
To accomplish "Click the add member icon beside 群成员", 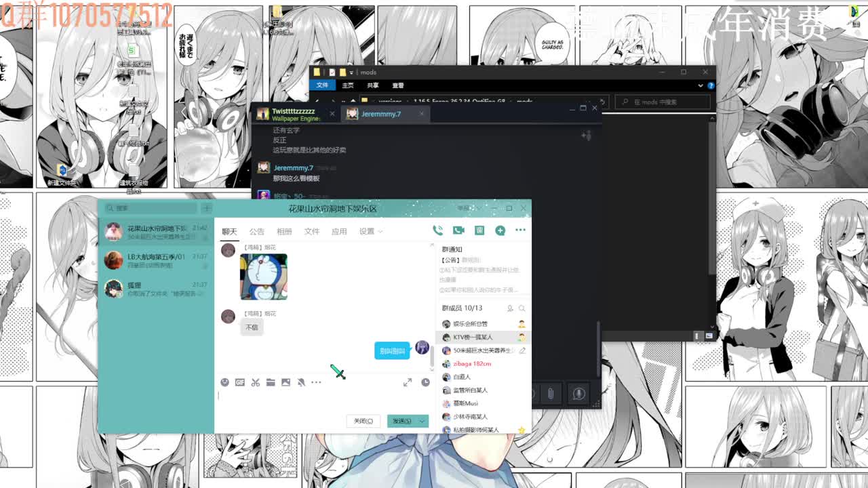I will (510, 308).
